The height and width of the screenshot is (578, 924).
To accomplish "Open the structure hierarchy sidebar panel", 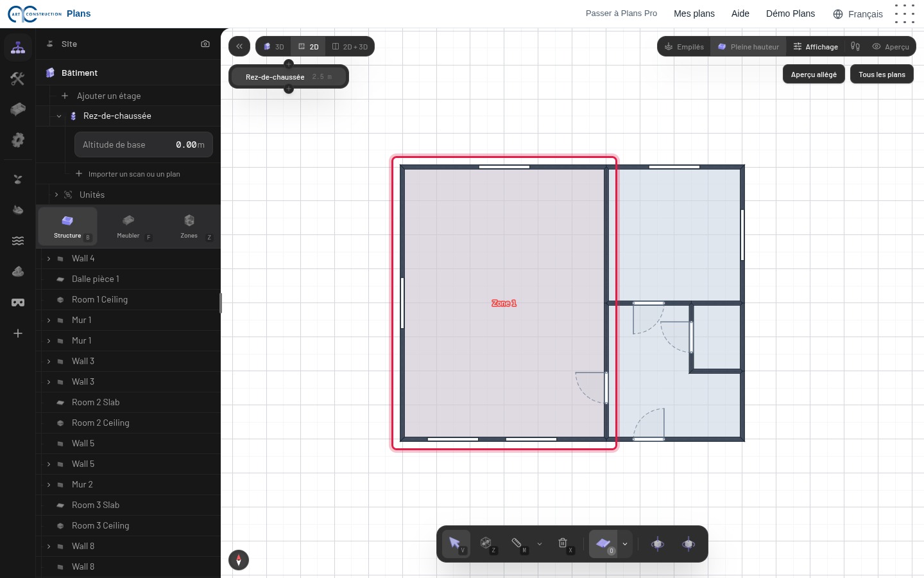I will (x=18, y=48).
